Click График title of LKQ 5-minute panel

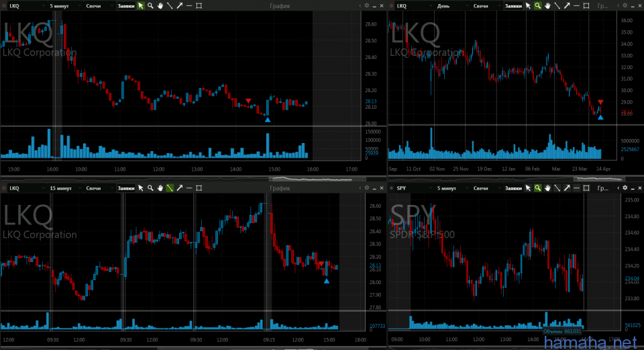pyautogui.click(x=280, y=6)
